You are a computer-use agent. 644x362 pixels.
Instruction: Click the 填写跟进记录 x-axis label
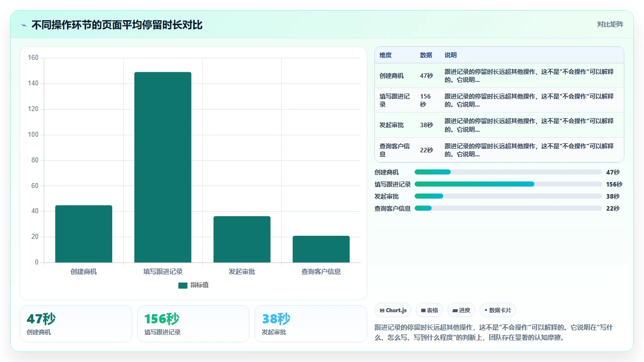click(163, 271)
